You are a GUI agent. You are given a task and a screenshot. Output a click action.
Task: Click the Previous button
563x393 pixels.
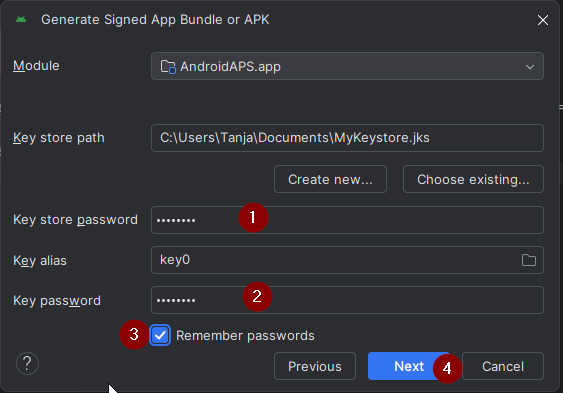315,366
